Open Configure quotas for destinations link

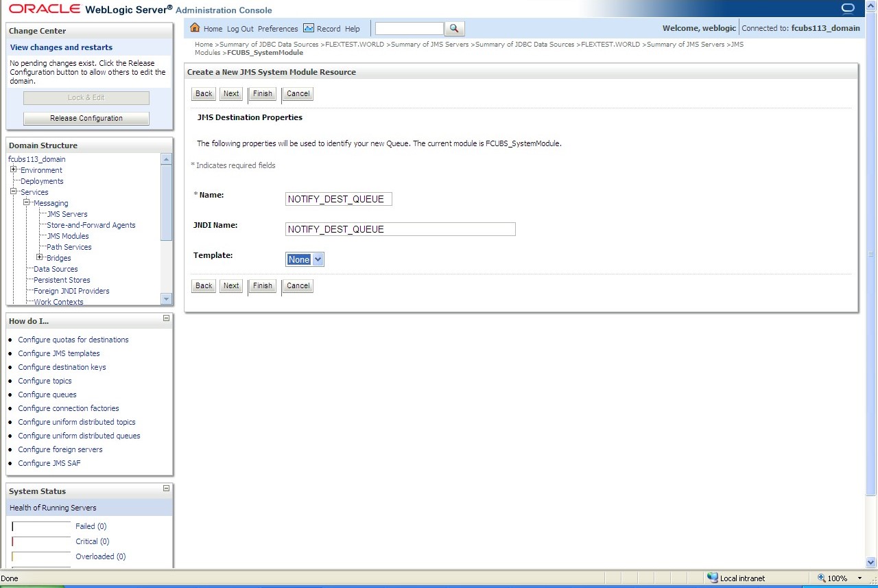pyautogui.click(x=73, y=340)
